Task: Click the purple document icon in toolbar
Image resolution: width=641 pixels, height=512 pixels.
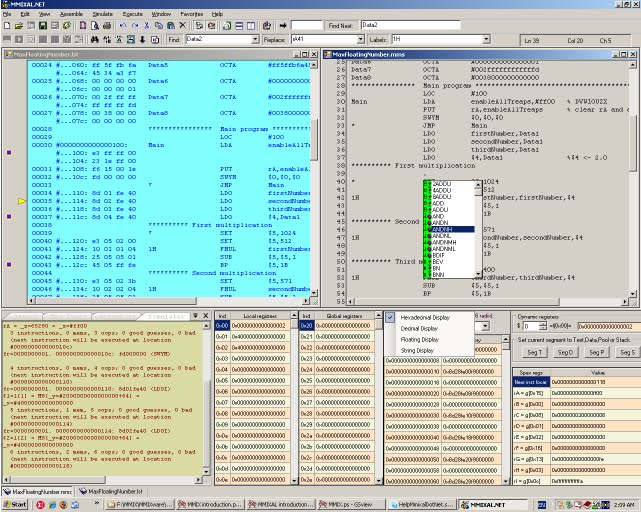Action: [x=83, y=25]
